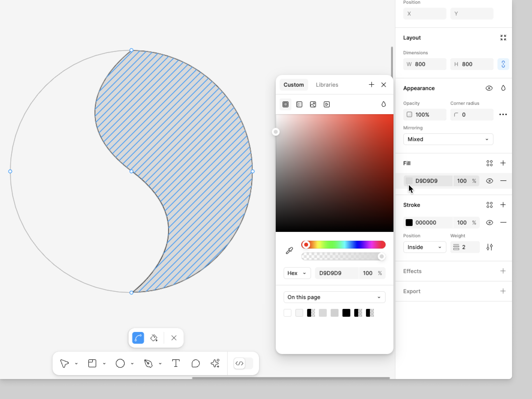Image resolution: width=532 pixels, height=399 pixels.
Task: Add an Export setting
Action: click(x=503, y=291)
